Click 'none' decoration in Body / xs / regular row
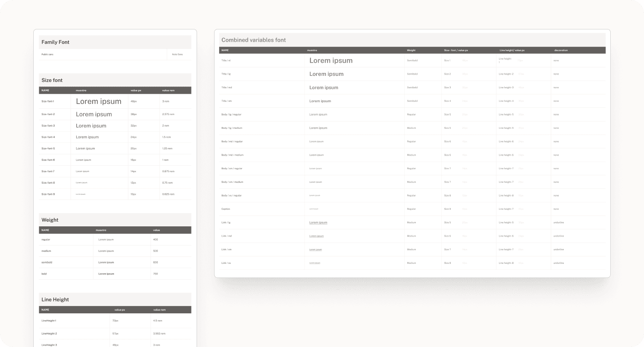The height and width of the screenshot is (347, 644). pyautogui.click(x=556, y=196)
